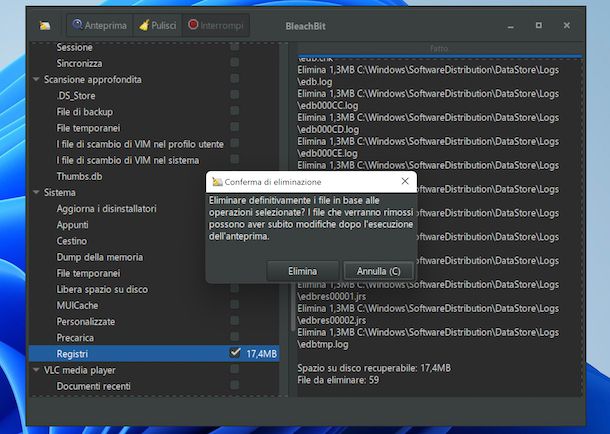The width and height of the screenshot is (610, 434).
Task: Click the Pulisci broom button
Action: point(158,26)
